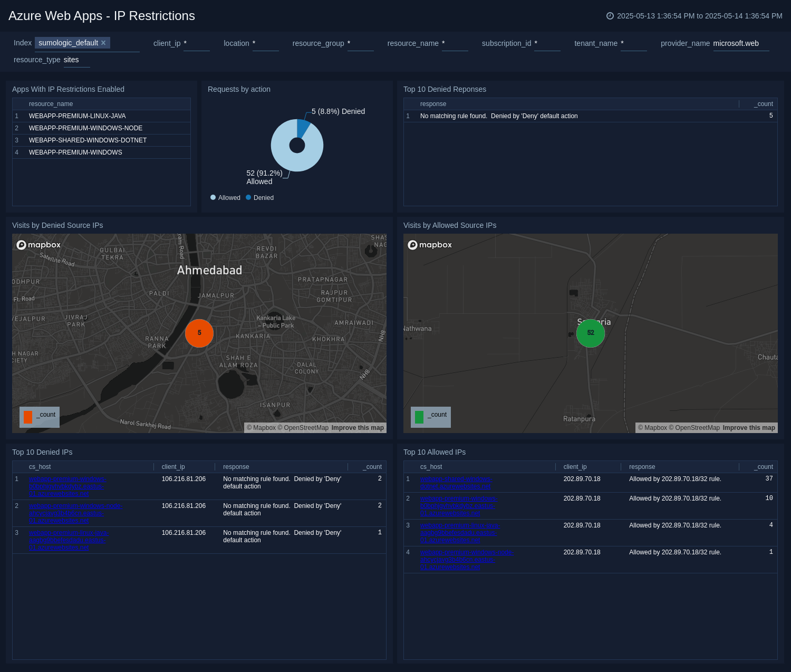Open allowed webapp-shared-windows-dotnet host link
Screen dimensions: 791x672
click(x=456, y=483)
